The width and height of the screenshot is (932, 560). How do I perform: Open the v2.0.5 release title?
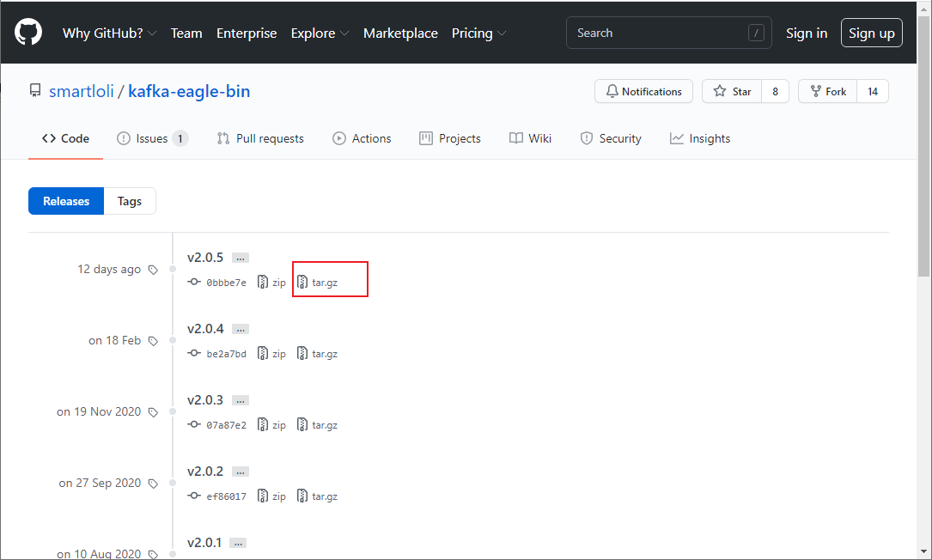[205, 258]
